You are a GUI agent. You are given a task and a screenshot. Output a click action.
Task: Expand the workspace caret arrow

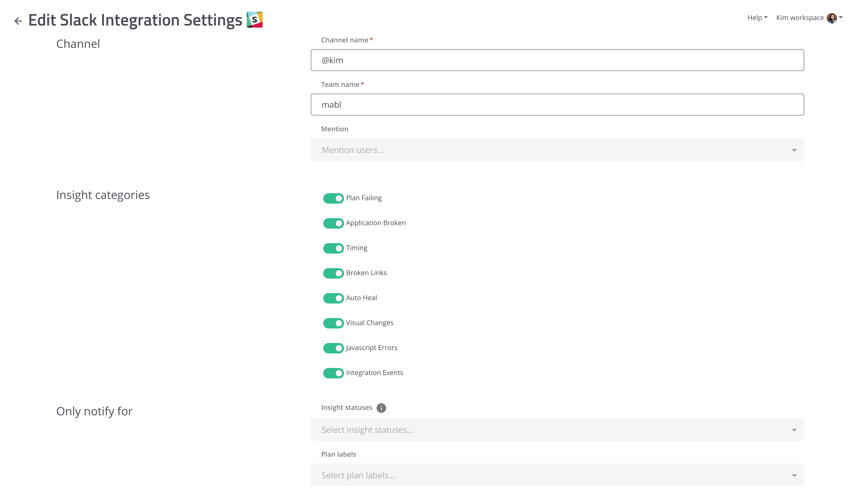[840, 17]
